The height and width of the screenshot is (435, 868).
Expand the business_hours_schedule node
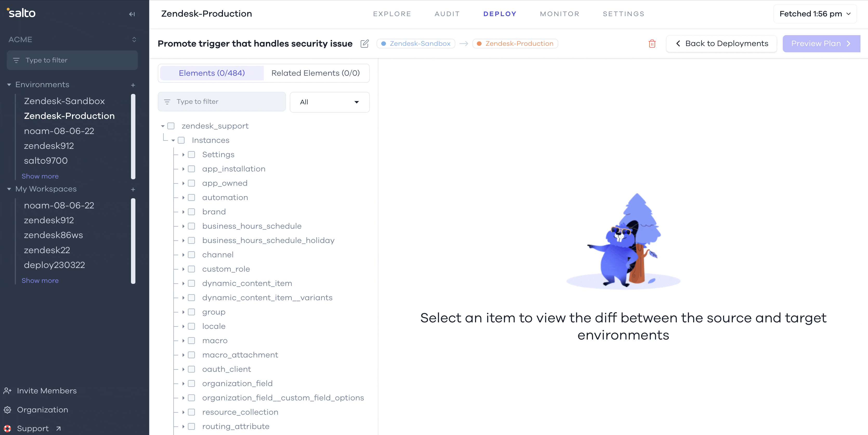183,226
